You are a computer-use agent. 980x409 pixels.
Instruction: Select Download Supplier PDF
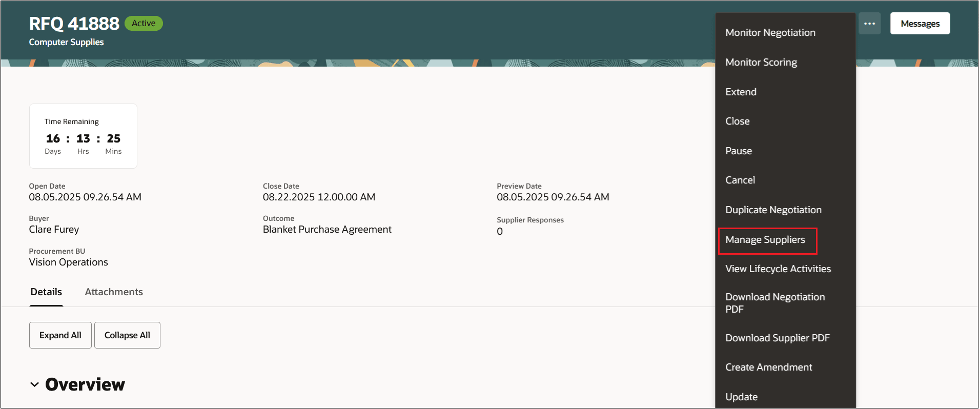[x=778, y=338]
